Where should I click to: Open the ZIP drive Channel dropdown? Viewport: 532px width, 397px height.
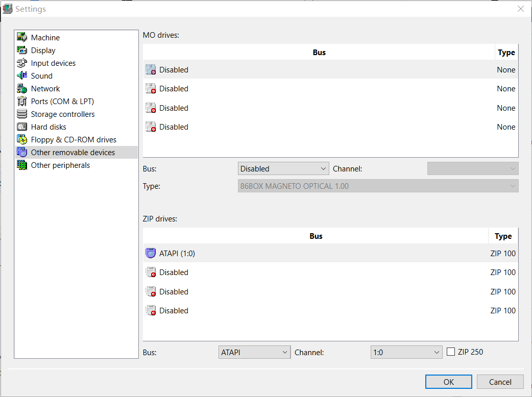pyautogui.click(x=406, y=352)
